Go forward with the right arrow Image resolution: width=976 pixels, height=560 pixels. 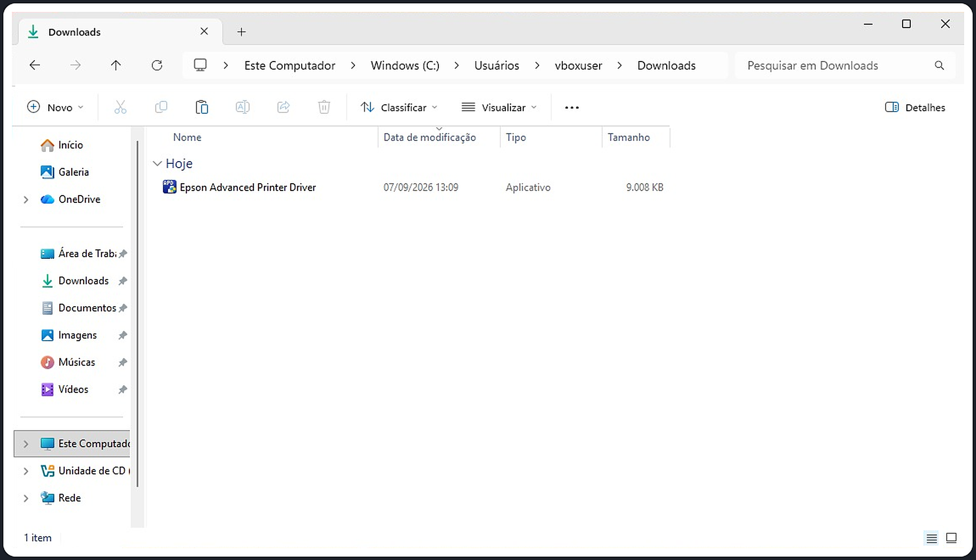point(75,65)
